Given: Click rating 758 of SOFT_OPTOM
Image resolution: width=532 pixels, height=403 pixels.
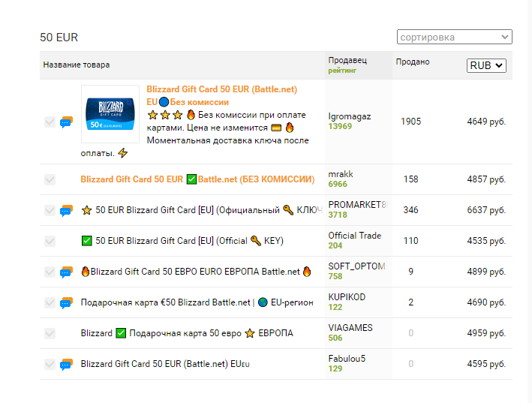Looking at the screenshot, I should [335, 276].
